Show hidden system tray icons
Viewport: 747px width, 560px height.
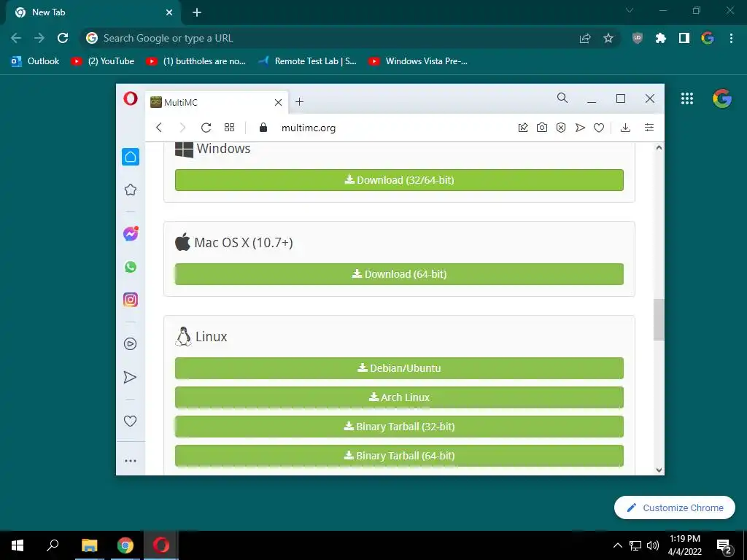click(617, 545)
